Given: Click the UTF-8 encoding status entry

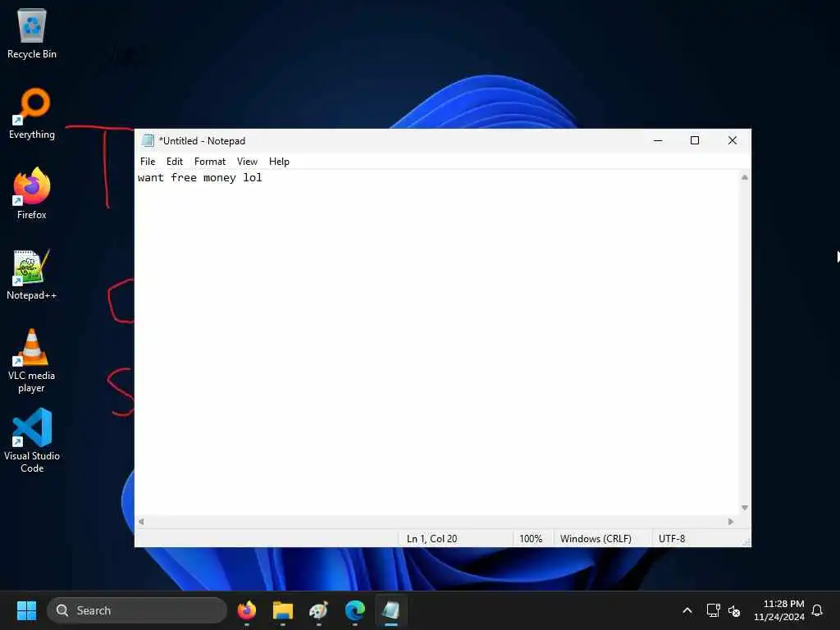Looking at the screenshot, I should [672, 538].
